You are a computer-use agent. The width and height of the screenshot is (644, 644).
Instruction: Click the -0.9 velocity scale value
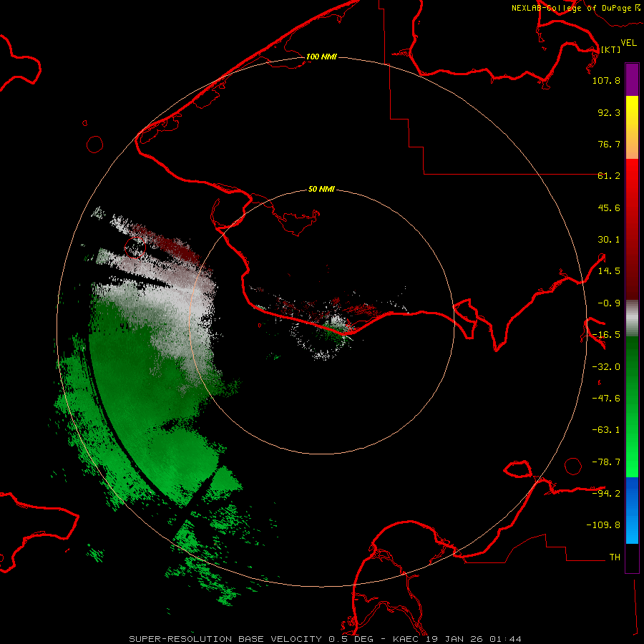(609, 303)
